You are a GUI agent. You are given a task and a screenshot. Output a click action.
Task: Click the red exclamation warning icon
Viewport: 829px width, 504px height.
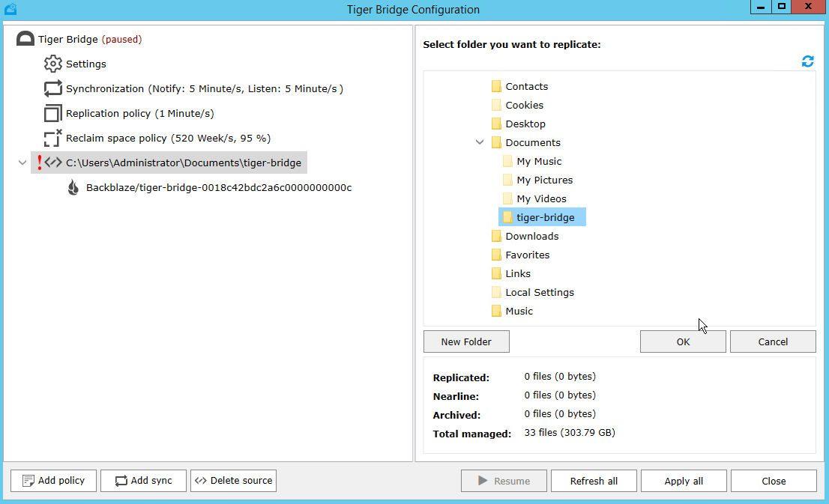pos(39,163)
